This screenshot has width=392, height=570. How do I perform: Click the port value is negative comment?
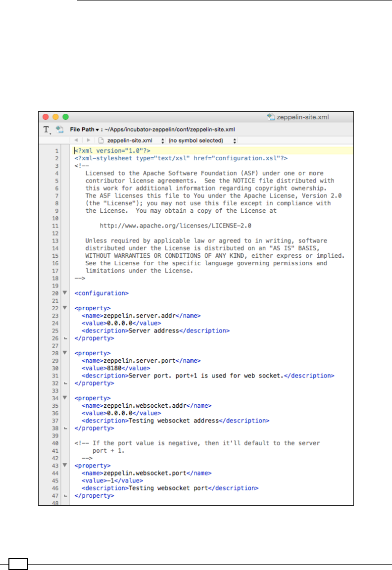[x=197, y=443]
